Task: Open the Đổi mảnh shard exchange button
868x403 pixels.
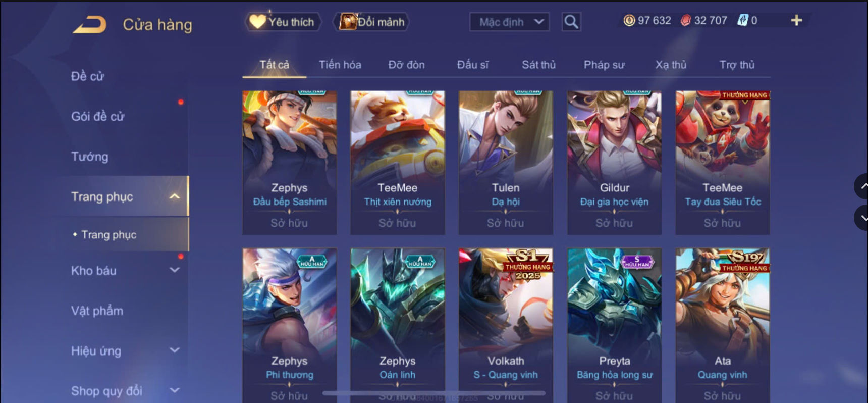Action: pyautogui.click(x=372, y=22)
